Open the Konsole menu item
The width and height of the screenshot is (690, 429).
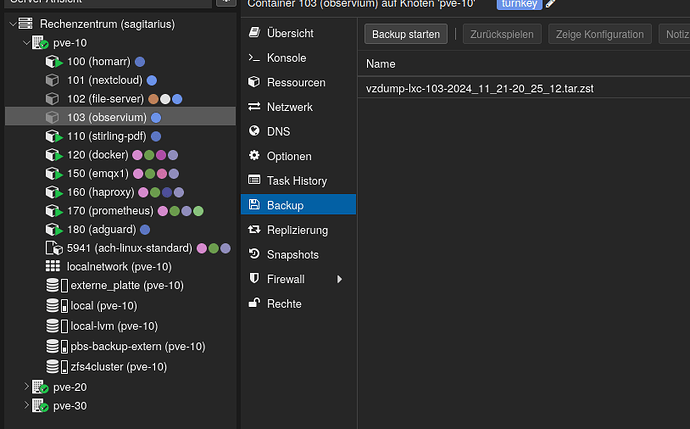(298, 58)
